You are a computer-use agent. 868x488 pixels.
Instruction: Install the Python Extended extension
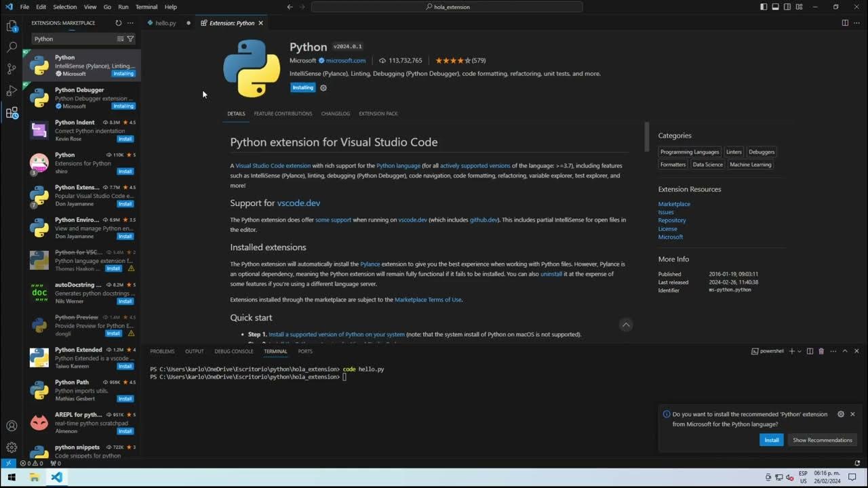(x=125, y=367)
